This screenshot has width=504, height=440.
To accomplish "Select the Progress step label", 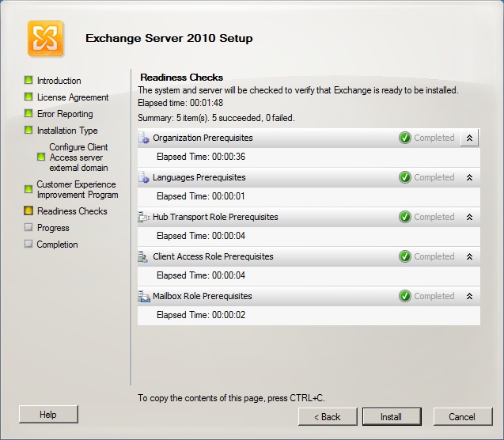I will [x=53, y=228].
